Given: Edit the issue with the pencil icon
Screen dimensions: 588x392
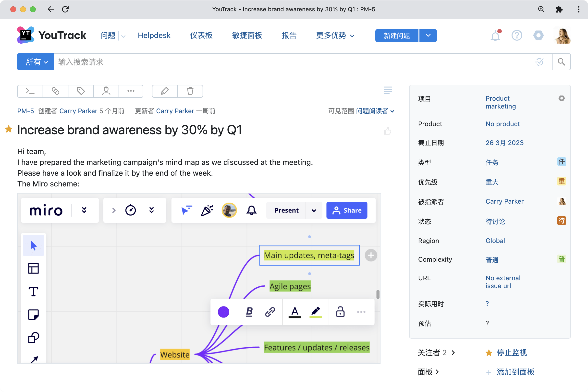Looking at the screenshot, I should pyautogui.click(x=164, y=91).
